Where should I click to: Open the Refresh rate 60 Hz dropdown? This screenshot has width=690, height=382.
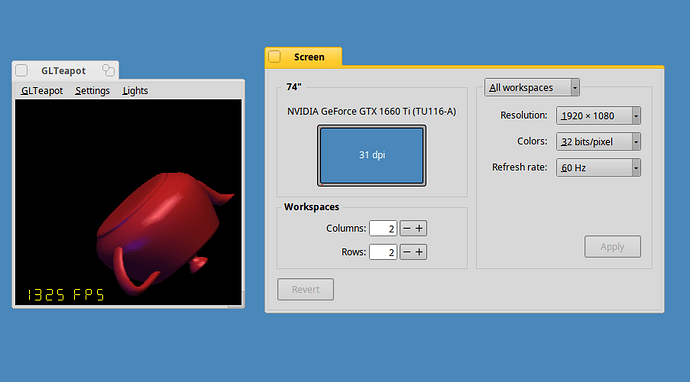pos(598,168)
